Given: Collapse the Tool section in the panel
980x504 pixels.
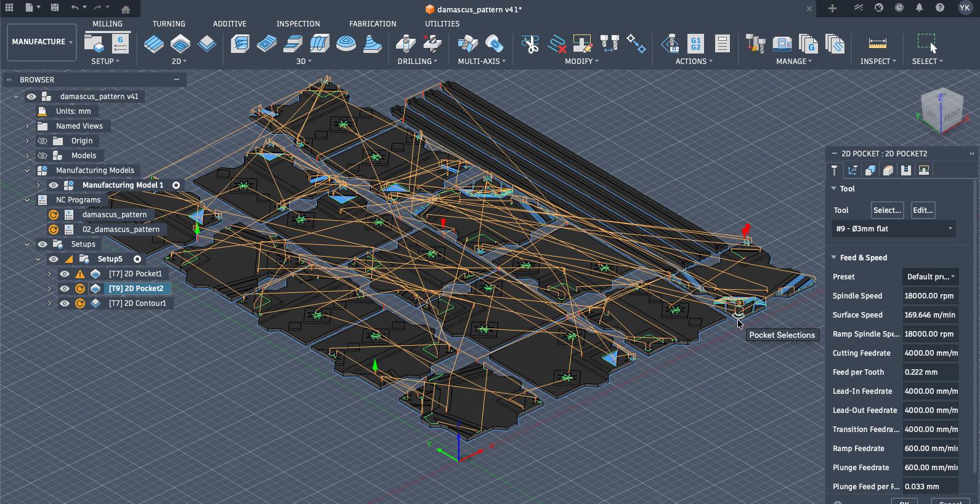Looking at the screenshot, I should pos(833,189).
